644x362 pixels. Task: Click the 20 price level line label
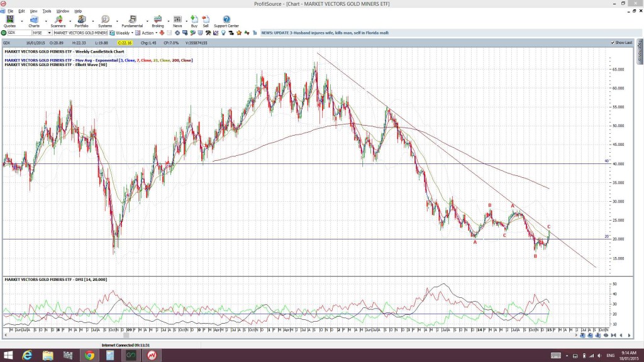tap(607, 236)
